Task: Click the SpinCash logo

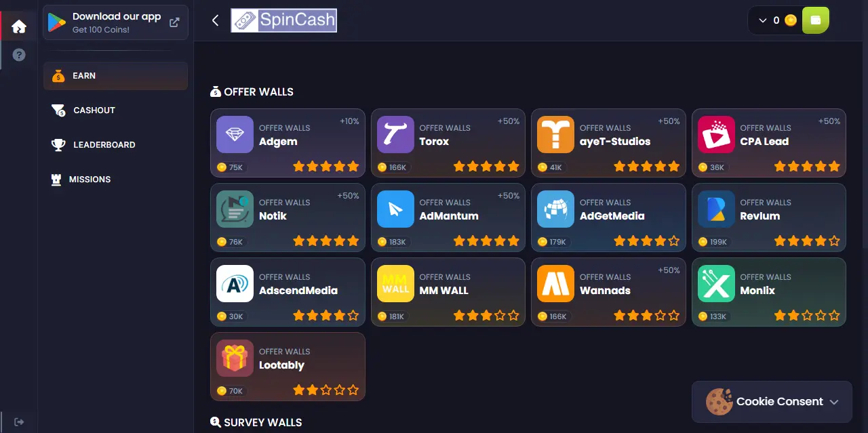Action: (283, 20)
